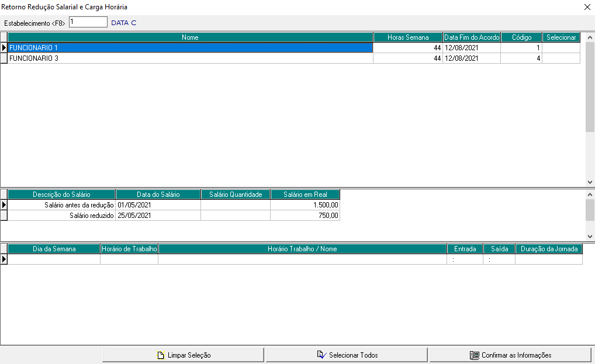The height and width of the screenshot is (364, 595).
Task: Click row selector beside Salário reduzido
Action: coord(4,216)
